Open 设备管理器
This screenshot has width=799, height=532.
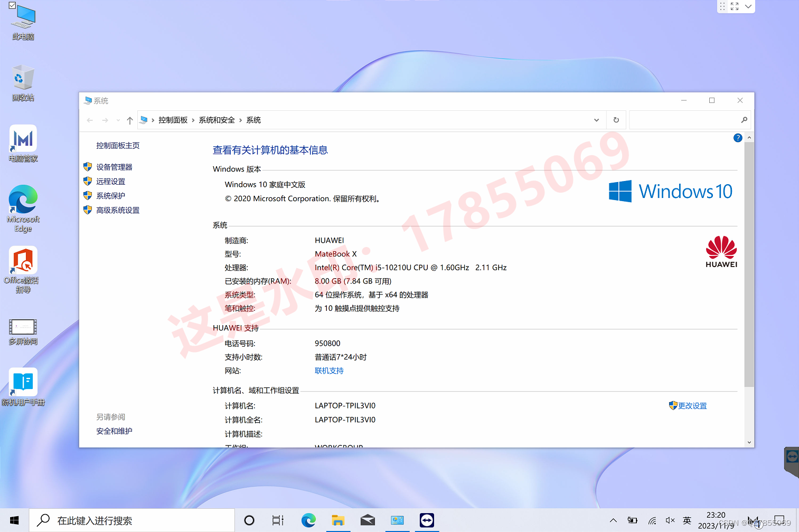[114, 167]
